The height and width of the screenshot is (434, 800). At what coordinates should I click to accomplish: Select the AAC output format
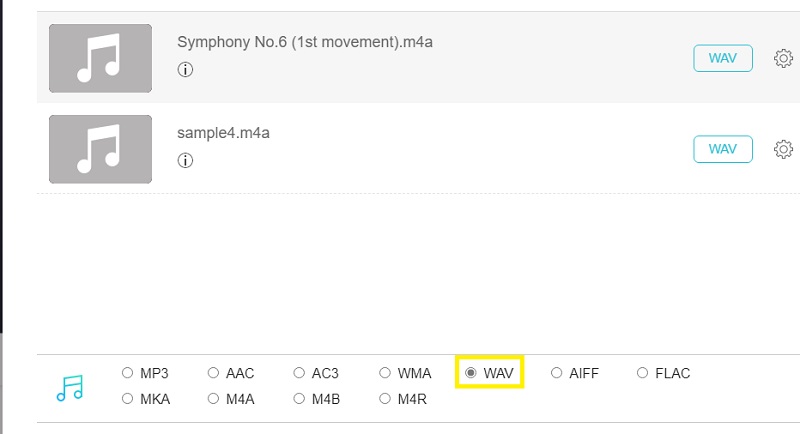click(213, 373)
